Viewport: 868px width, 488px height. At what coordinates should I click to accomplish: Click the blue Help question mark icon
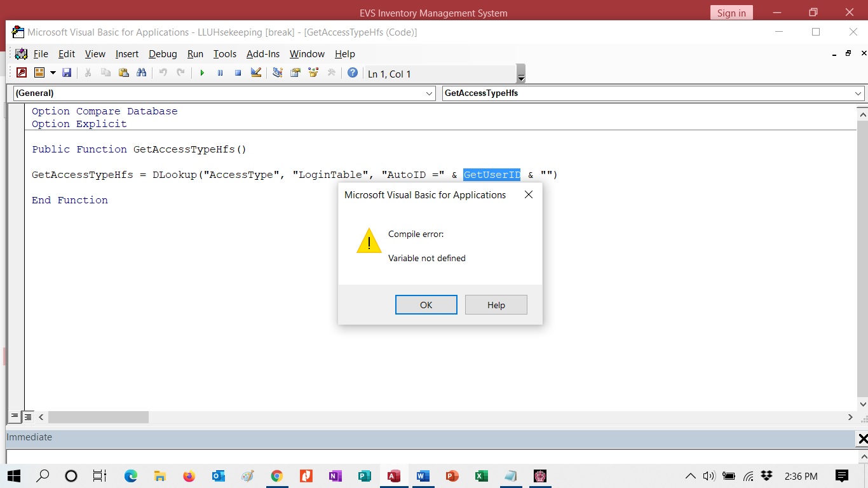click(x=353, y=73)
